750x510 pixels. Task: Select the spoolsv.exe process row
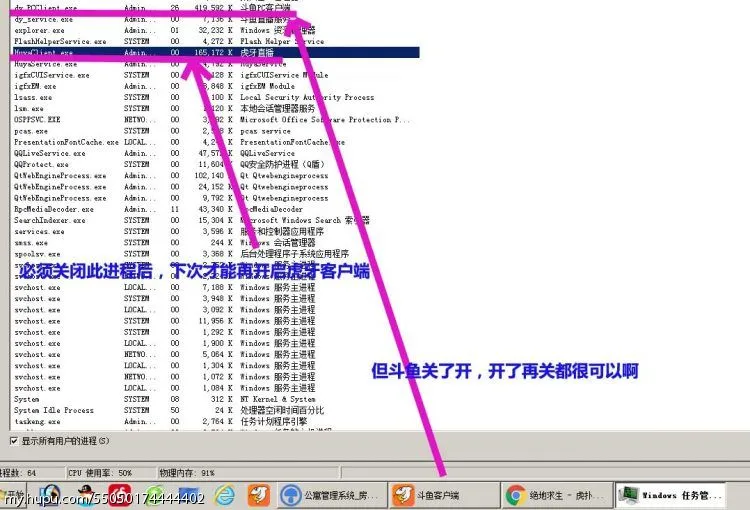(215, 254)
